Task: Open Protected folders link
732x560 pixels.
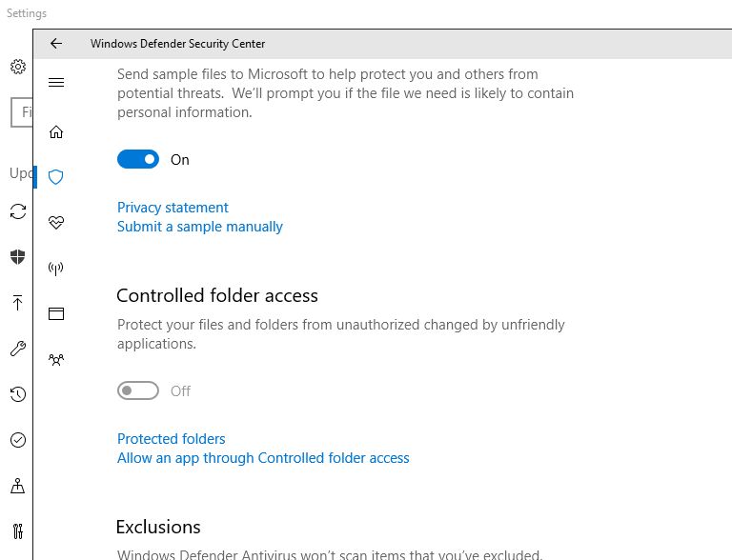Action: pos(172,439)
